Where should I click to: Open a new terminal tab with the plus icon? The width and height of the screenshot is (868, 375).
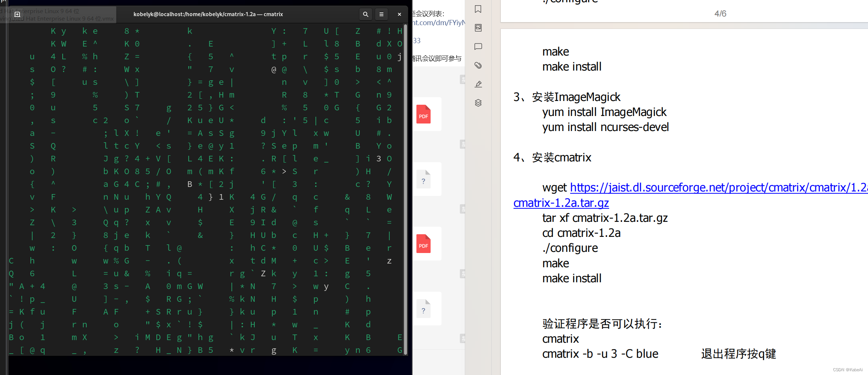pyautogui.click(x=17, y=14)
